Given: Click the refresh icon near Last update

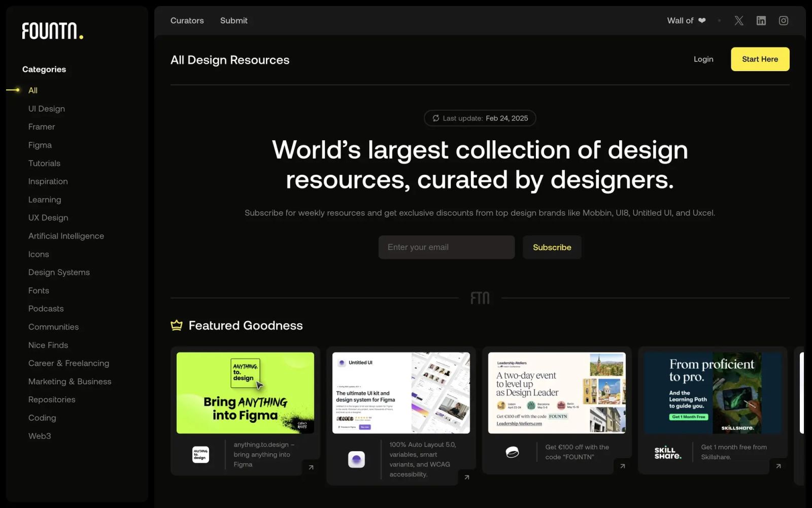Looking at the screenshot, I should 436,118.
